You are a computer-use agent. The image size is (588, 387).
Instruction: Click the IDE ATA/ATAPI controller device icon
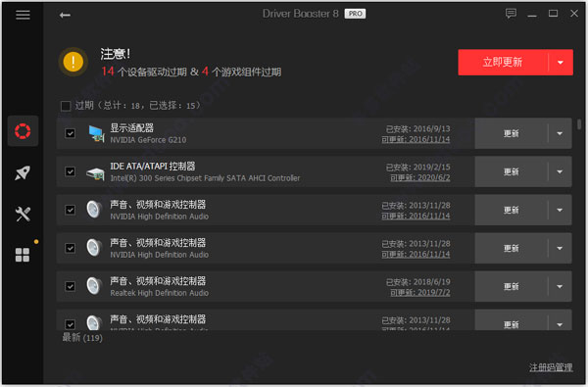tap(95, 172)
